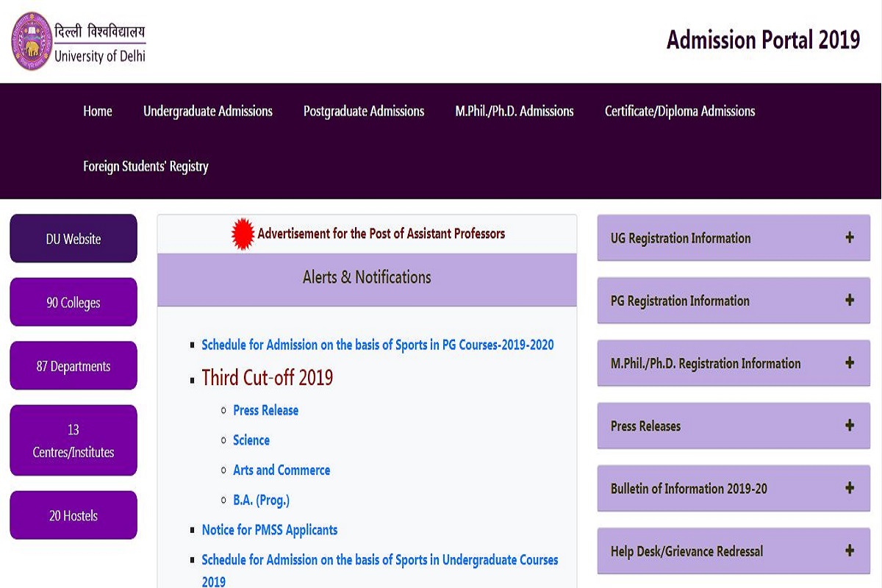This screenshot has width=882, height=588.
Task: Open Arts and Commerce cut-off link
Action: pos(282,470)
